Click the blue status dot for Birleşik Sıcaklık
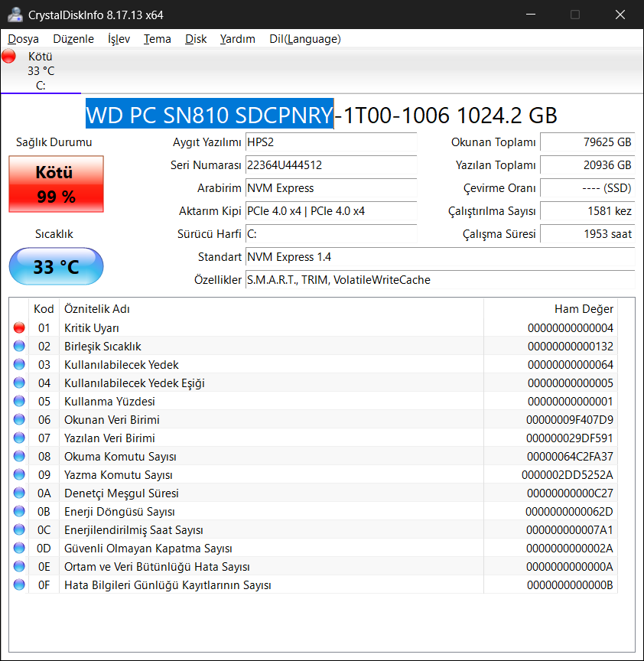Image resolution: width=644 pixels, height=661 pixels. coord(19,346)
